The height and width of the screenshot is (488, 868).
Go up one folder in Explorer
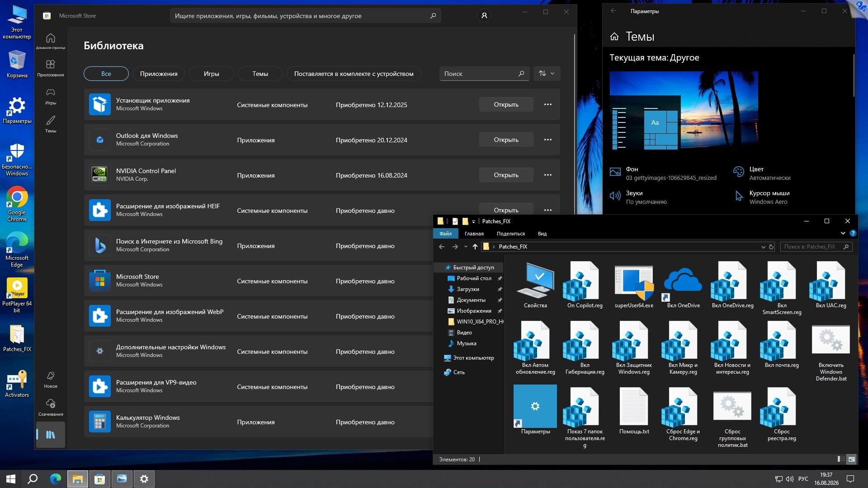[x=475, y=247]
